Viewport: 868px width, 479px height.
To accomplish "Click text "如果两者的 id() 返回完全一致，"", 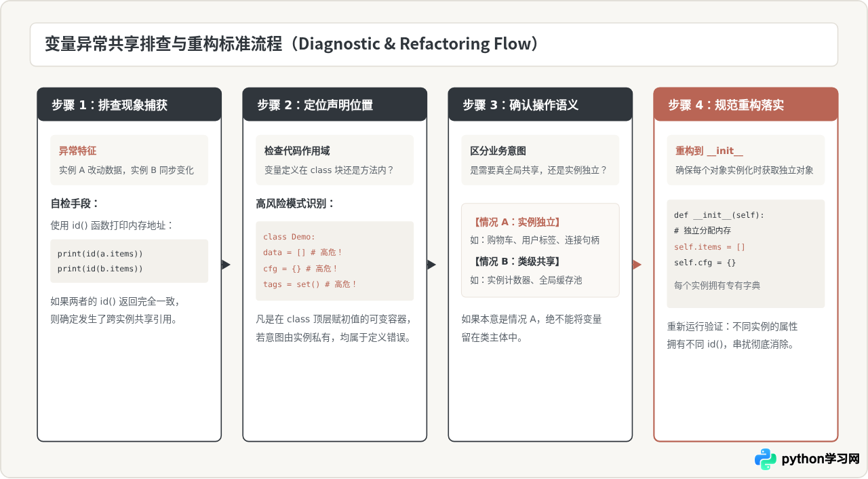I will coord(115,301).
